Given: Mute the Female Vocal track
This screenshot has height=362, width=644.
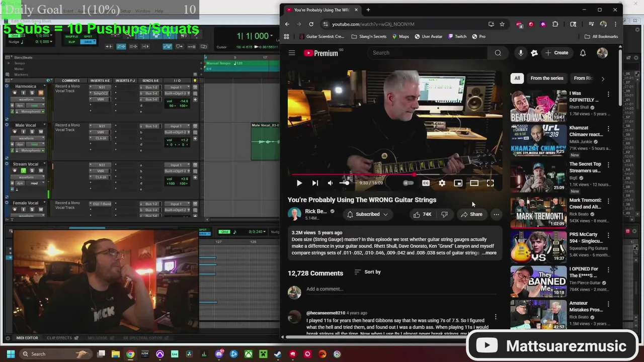Looking at the screenshot, I should tap(41, 209).
